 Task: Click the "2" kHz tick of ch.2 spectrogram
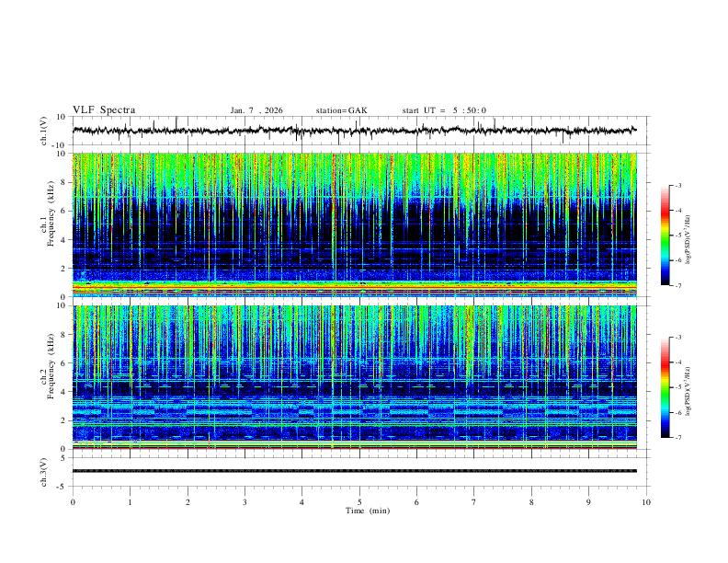coord(63,420)
